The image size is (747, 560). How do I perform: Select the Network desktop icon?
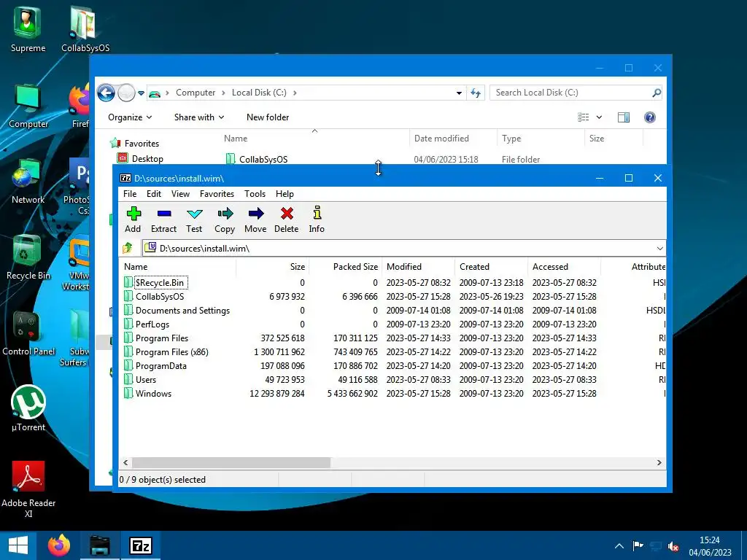28,182
